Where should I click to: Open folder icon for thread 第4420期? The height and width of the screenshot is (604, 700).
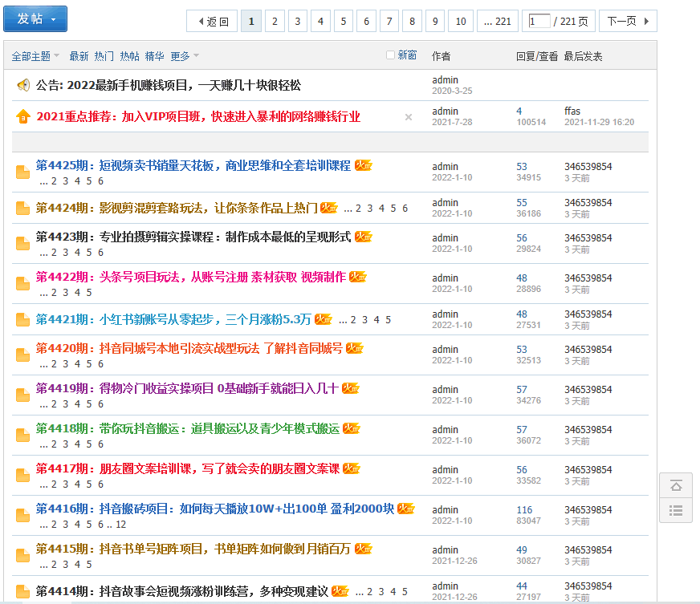click(x=22, y=355)
